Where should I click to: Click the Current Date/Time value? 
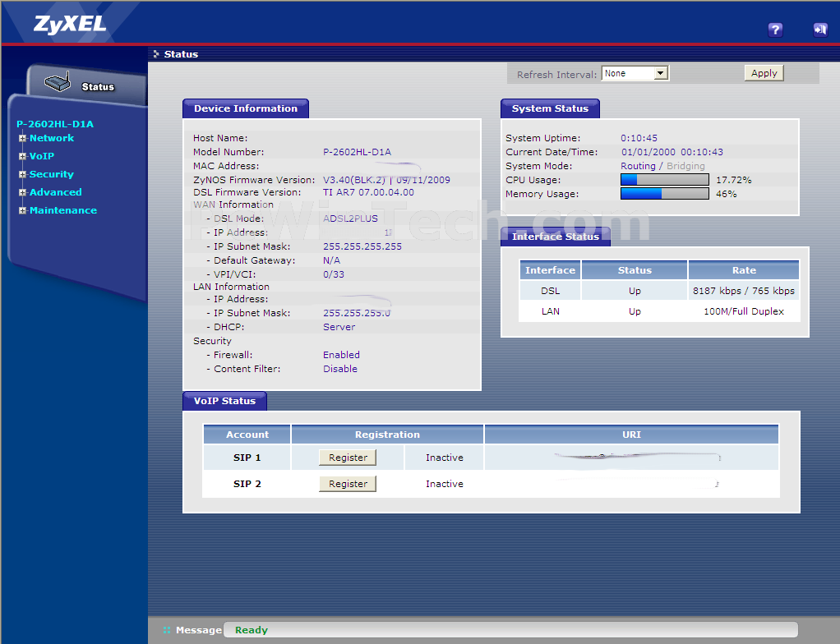(672, 152)
